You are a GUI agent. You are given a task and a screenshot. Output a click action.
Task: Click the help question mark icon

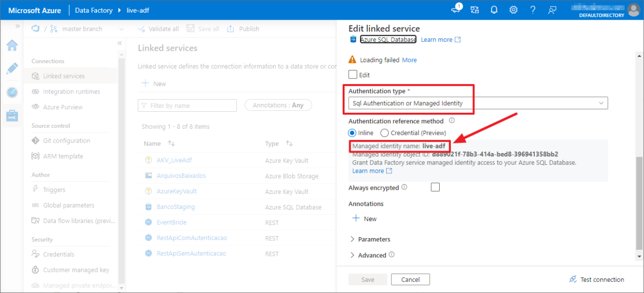[x=533, y=10]
